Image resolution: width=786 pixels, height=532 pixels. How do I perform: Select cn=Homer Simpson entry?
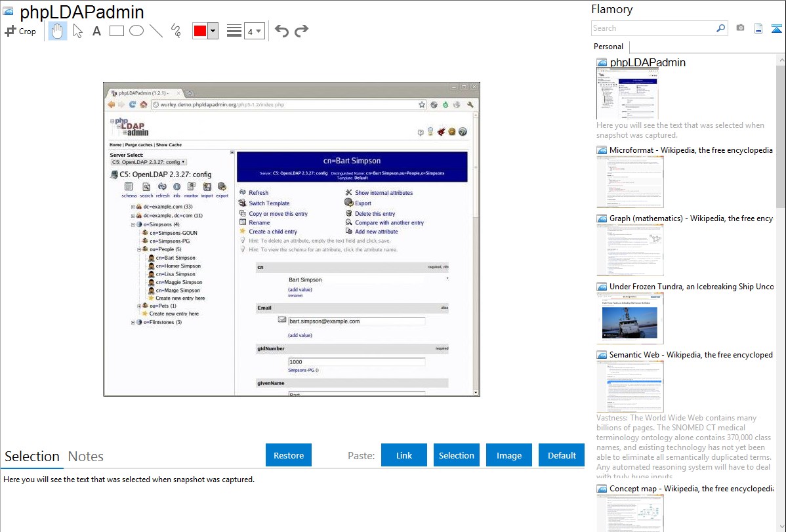(x=178, y=266)
